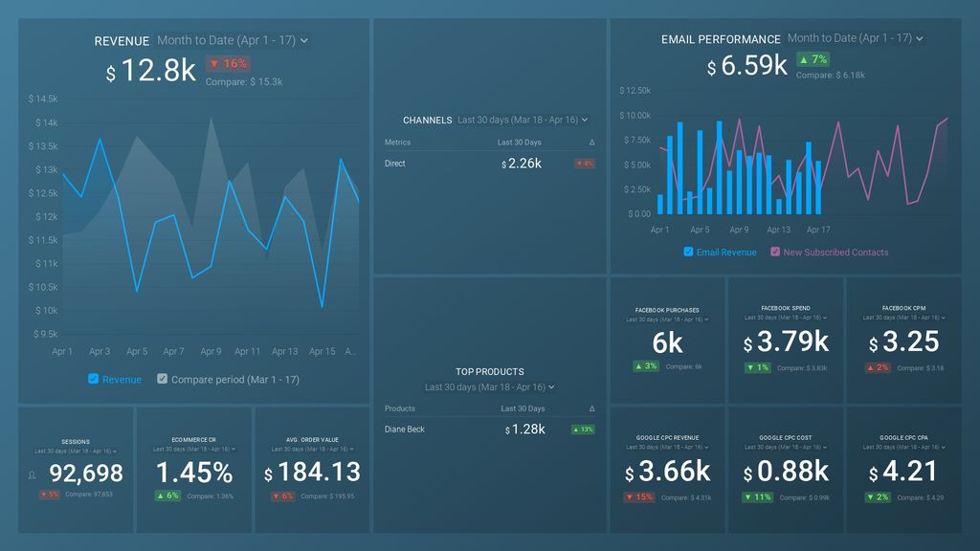980x551 pixels.
Task: Click the Facebook Spend $3.79k value
Action: (786, 342)
